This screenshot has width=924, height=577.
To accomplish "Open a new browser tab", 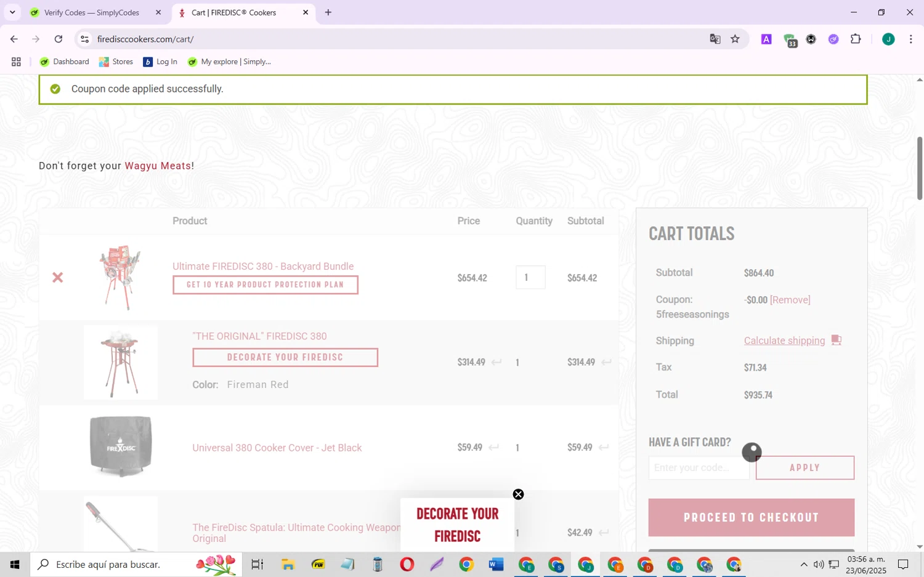I will click(328, 12).
